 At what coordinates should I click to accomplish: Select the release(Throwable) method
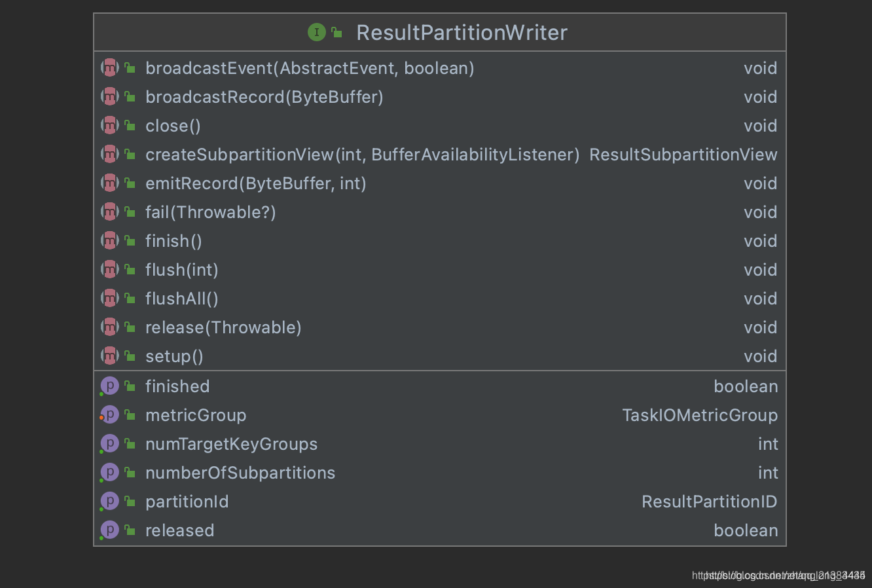pos(223,327)
